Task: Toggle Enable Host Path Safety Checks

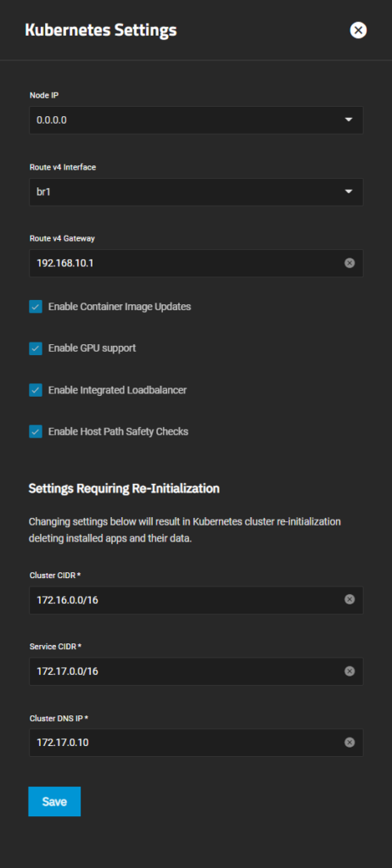Action: 36,431
